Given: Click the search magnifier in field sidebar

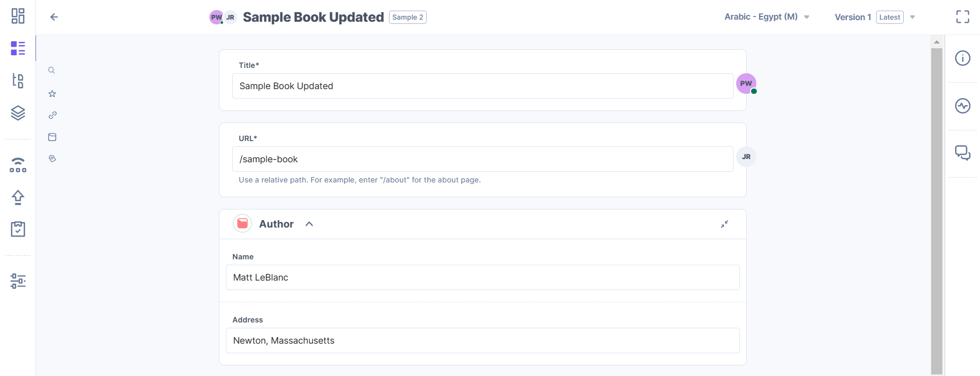Looking at the screenshot, I should pos(51,70).
